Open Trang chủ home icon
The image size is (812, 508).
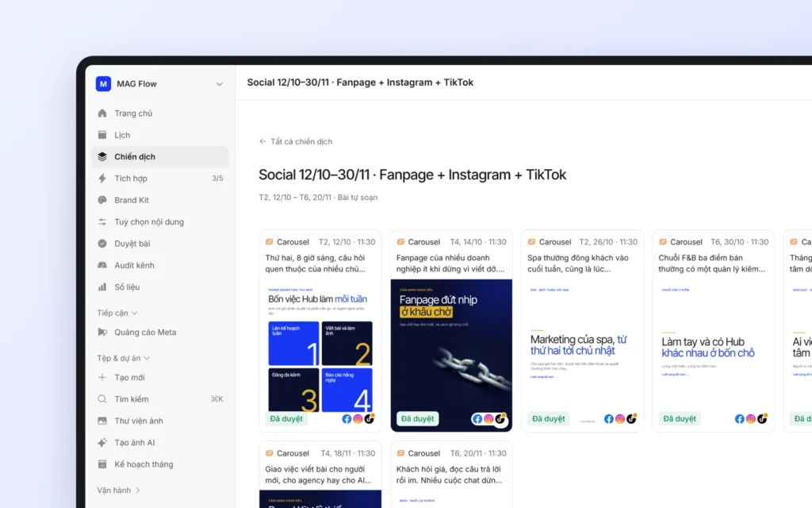[x=102, y=113]
